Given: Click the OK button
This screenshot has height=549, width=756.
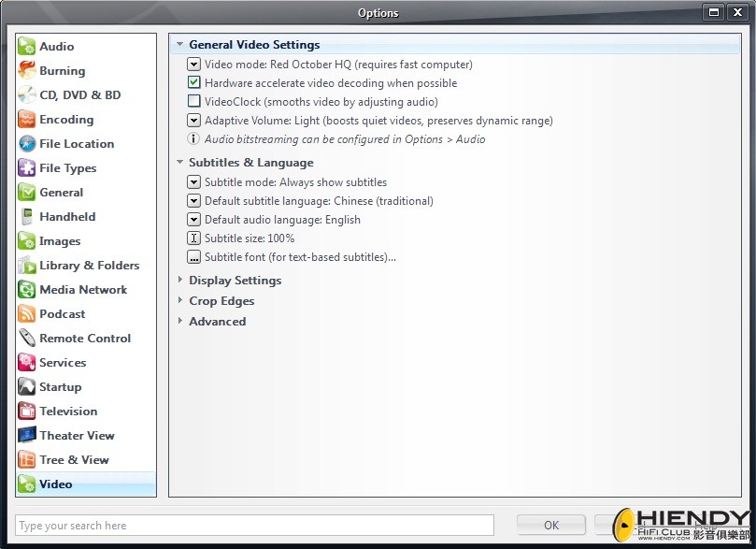Looking at the screenshot, I should click(x=551, y=525).
